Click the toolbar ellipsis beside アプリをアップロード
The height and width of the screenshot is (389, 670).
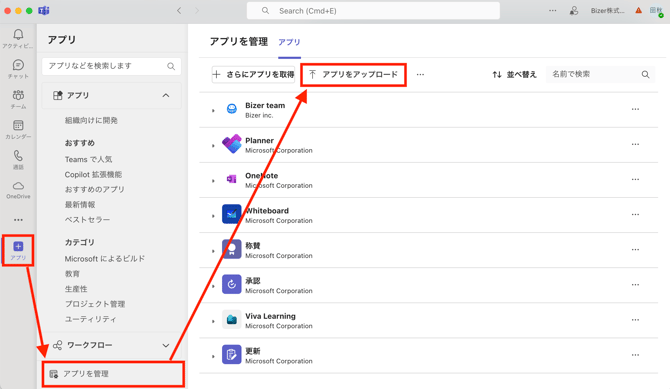tap(420, 74)
